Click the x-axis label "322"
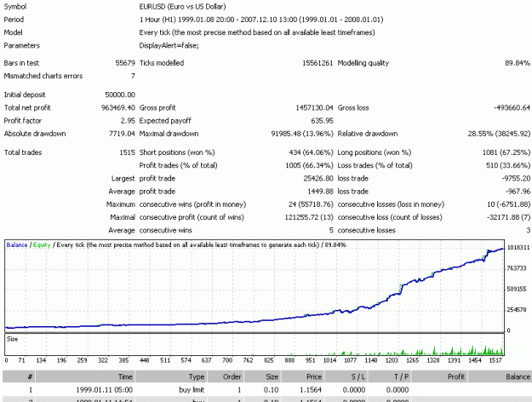 click(103, 360)
